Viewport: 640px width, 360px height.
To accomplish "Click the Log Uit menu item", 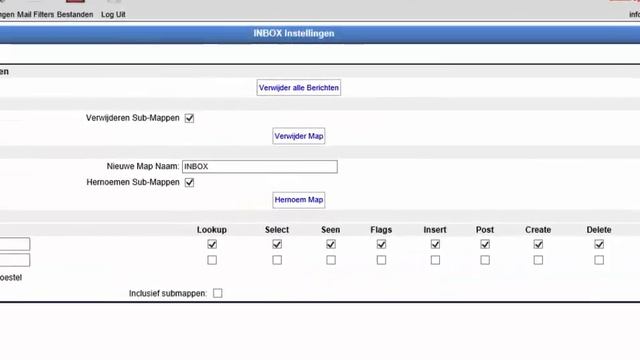I will click(113, 14).
